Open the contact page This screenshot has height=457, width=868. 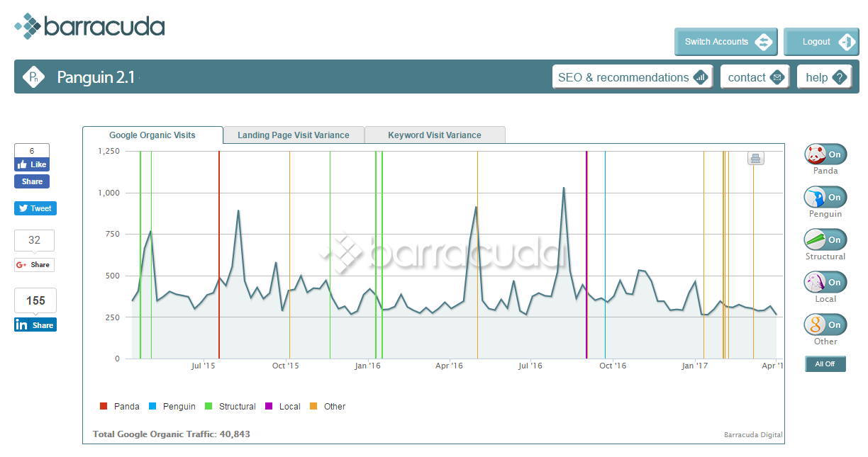(755, 77)
